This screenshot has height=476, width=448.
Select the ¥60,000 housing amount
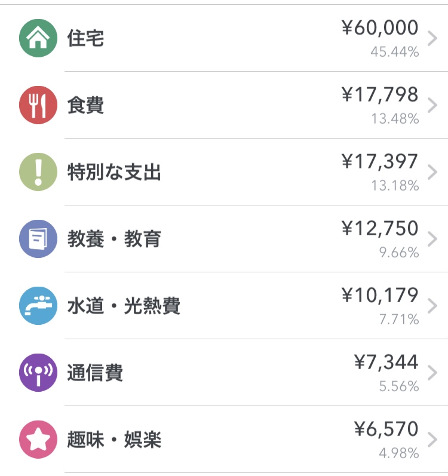point(380,28)
